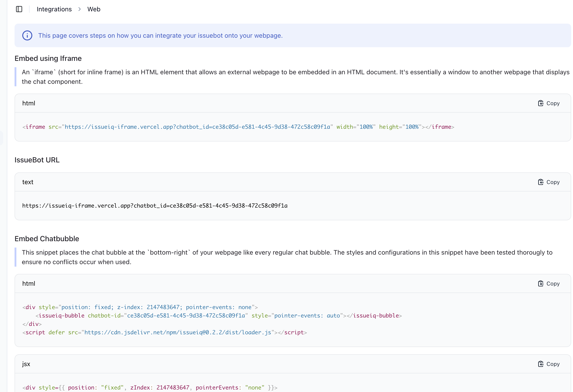
Task: Click the iframe description paragraph
Action: [x=295, y=77]
